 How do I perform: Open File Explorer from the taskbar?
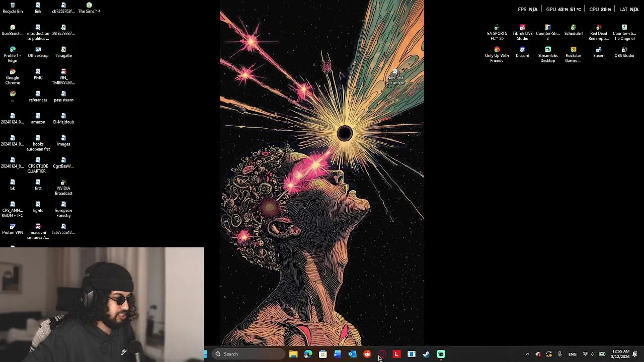point(293,354)
